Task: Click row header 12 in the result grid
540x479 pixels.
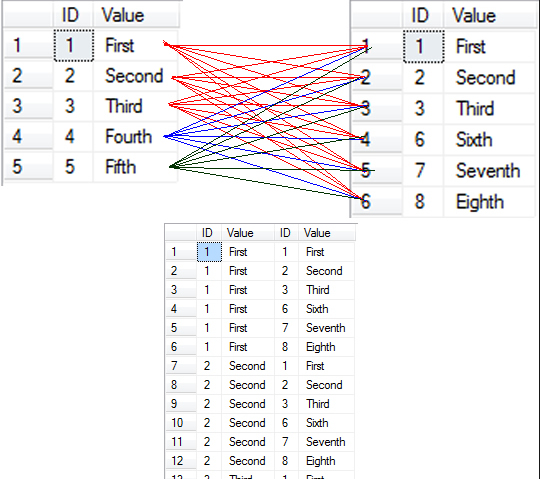Action: 181,461
